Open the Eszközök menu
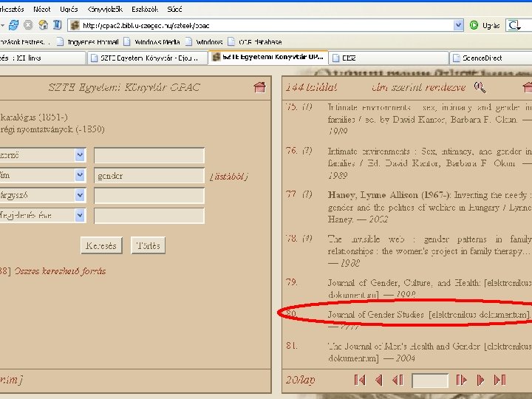532x399 pixels. pyautogui.click(x=145, y=9)
